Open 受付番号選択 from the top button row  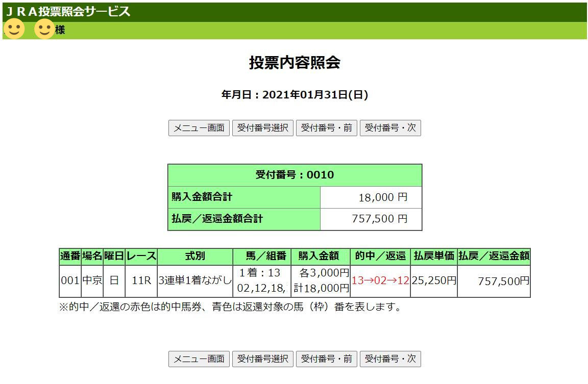point(263,128)
